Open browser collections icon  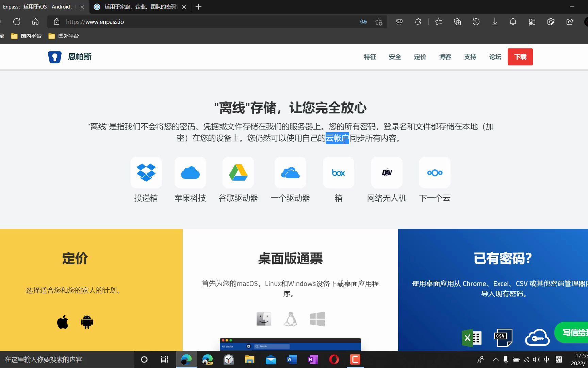click(x=457, y=22)
